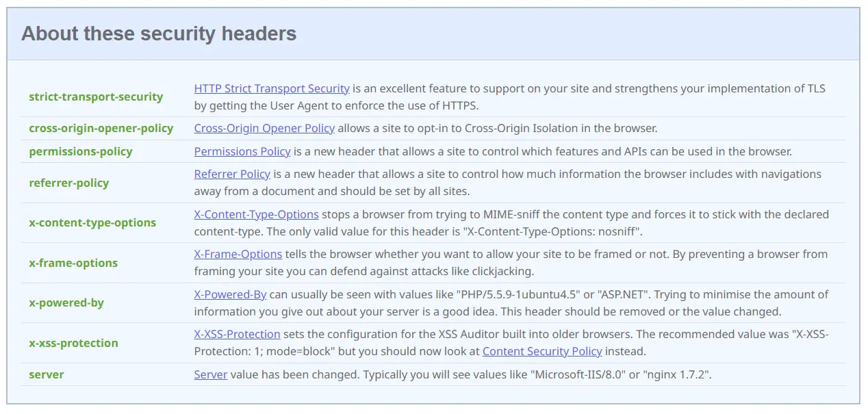Click the Permissions Policy hyperlink

[x=242, y=151]
